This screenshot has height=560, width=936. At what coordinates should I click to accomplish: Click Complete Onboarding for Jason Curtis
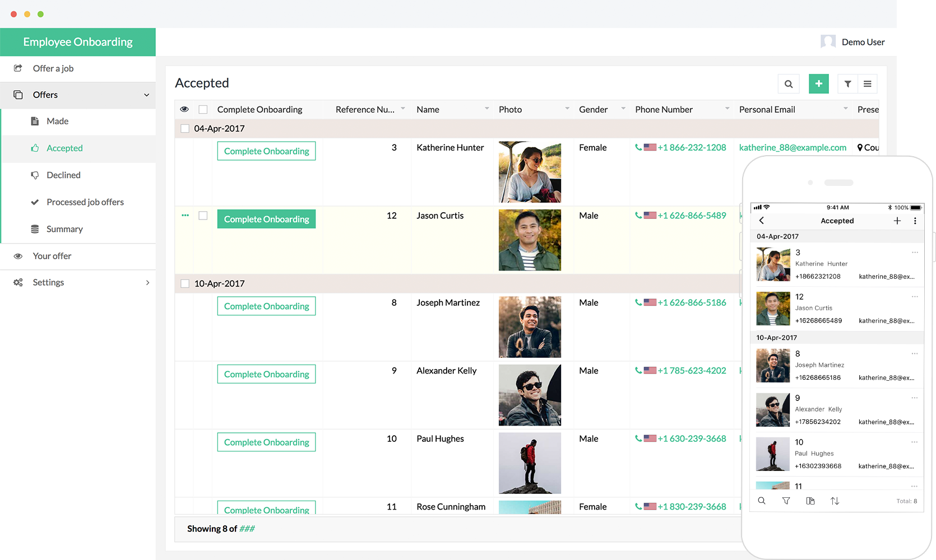click(266, 219)
